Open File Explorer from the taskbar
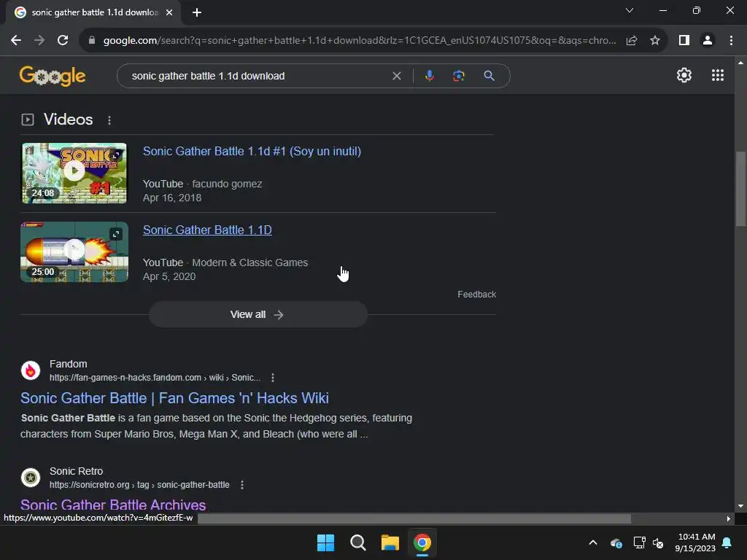 pos(390,542)
